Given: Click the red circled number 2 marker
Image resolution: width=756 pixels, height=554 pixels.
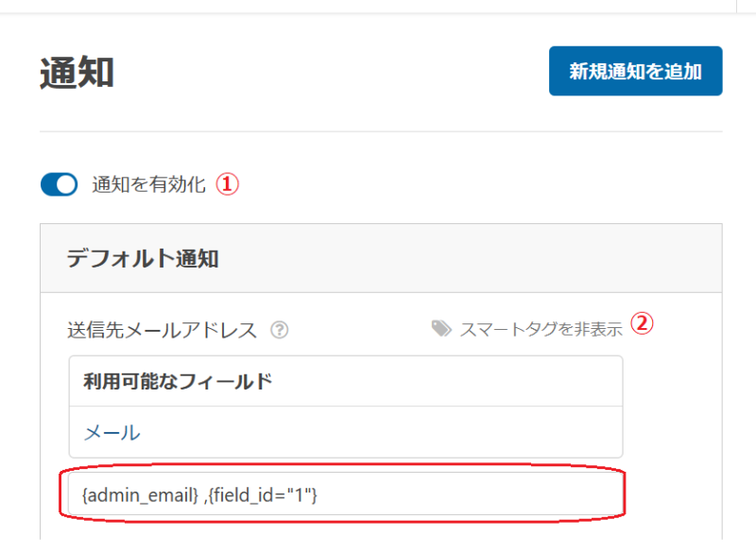Looking at the screenshot, I should point(643,323).
